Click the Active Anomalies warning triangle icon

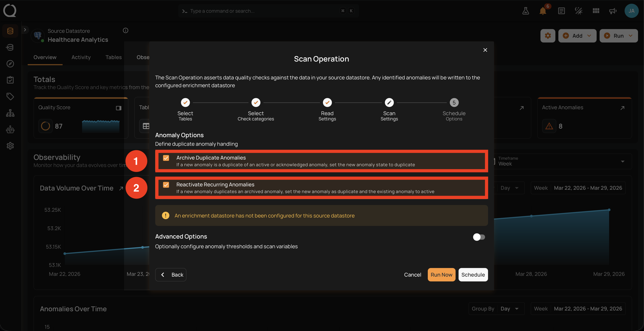coord(549,126)
